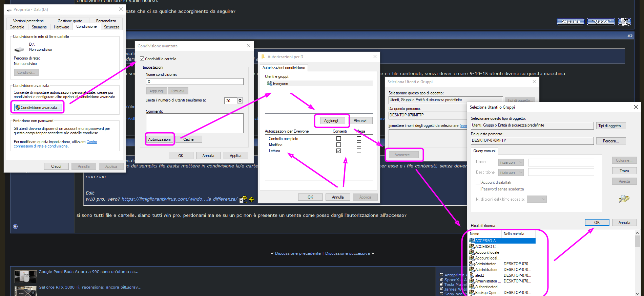644x296 pixels.
Task: Click the Autorizzazioni button
Action: pos(160,139)
